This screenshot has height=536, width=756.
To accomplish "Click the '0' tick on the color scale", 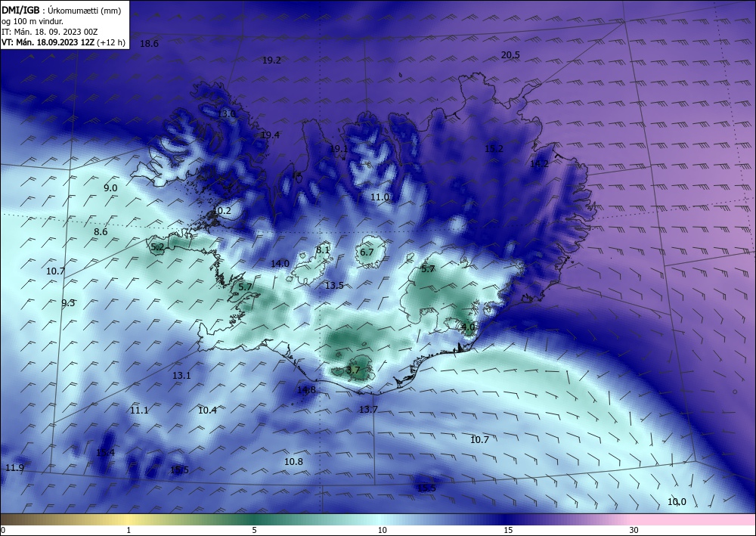I will [x=3, y=531].
